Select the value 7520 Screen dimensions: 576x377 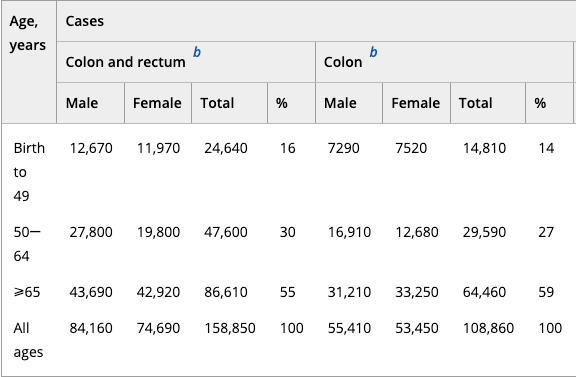tap(411, 148)
